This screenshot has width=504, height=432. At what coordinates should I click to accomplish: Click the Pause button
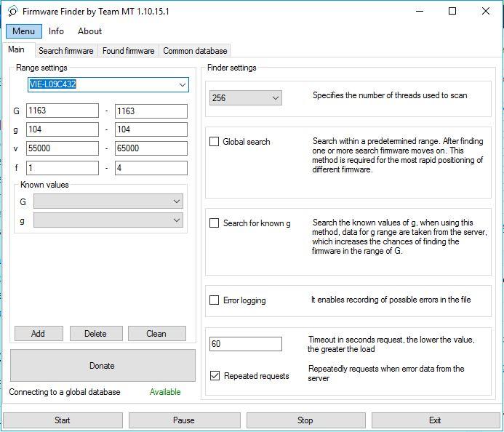point(185,420)
